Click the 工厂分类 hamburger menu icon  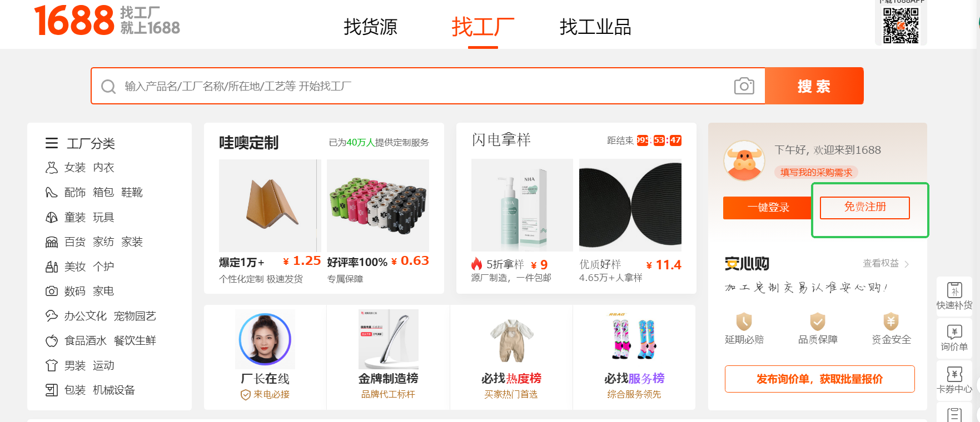[52, 143]
